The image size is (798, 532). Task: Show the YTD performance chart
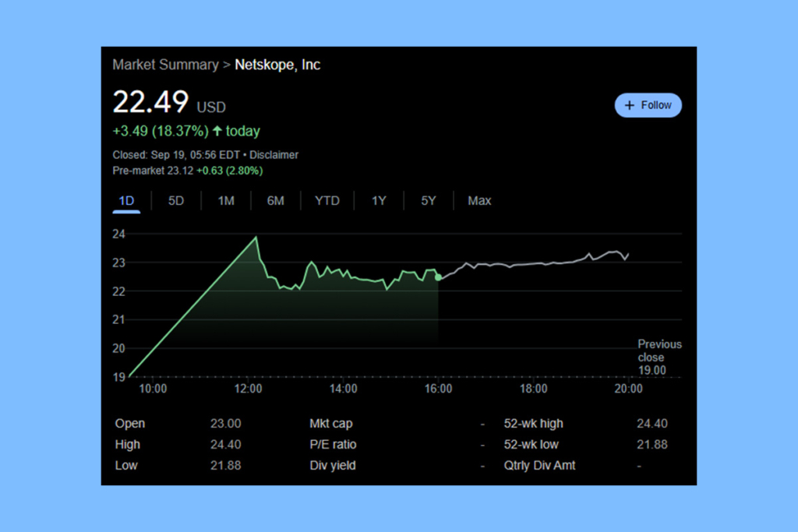[x=327, y=200]
